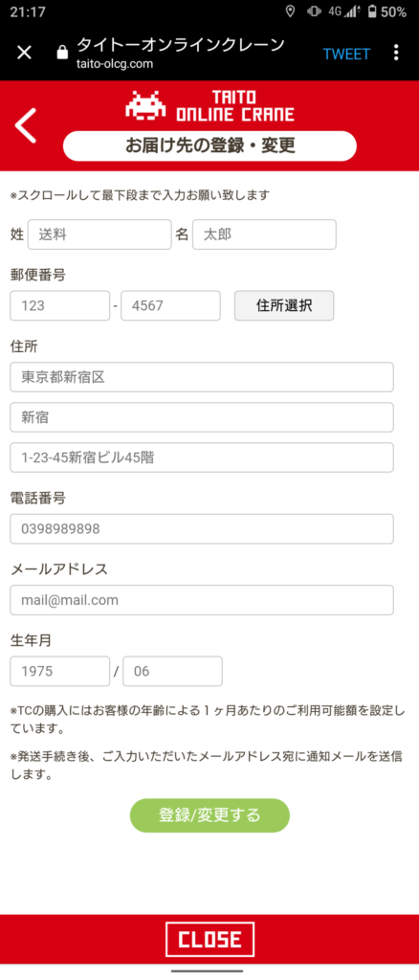Viewport: 419px width, 980px height.
Task: Tap the white back arrow in red header
Action: pos(26,125)
